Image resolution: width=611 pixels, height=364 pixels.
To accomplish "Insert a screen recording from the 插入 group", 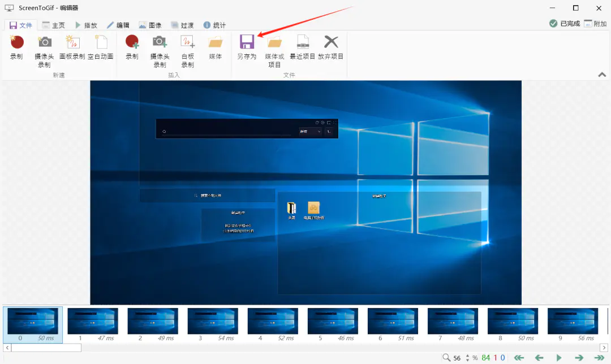I will [x=132, y=47].
